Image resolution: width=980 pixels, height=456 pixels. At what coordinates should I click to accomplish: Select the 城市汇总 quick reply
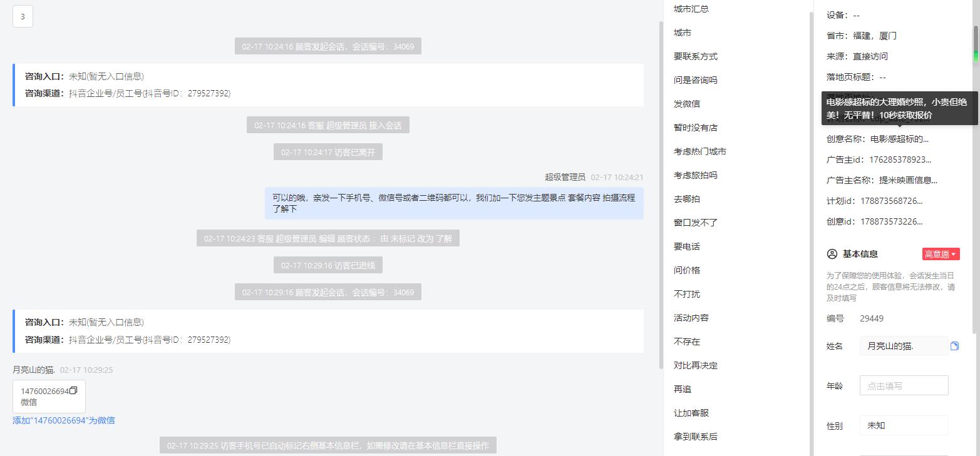[691, 9]
